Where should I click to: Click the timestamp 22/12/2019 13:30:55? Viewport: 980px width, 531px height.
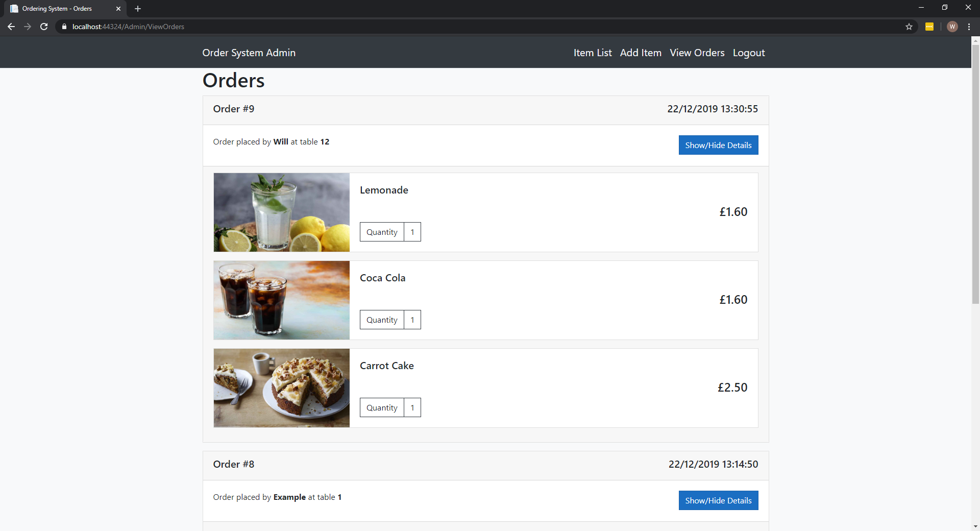point(713,109)
